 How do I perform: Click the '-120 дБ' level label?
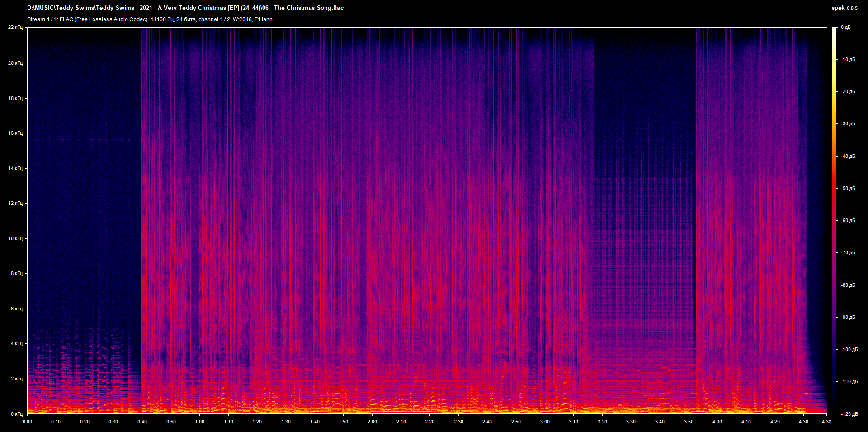[x=849, y=414]
